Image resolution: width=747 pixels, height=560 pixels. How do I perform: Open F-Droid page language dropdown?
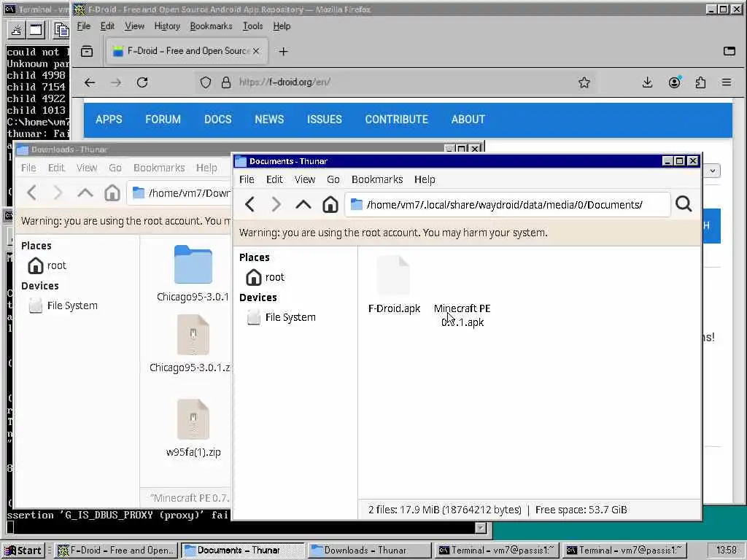(x=712, y=171)
